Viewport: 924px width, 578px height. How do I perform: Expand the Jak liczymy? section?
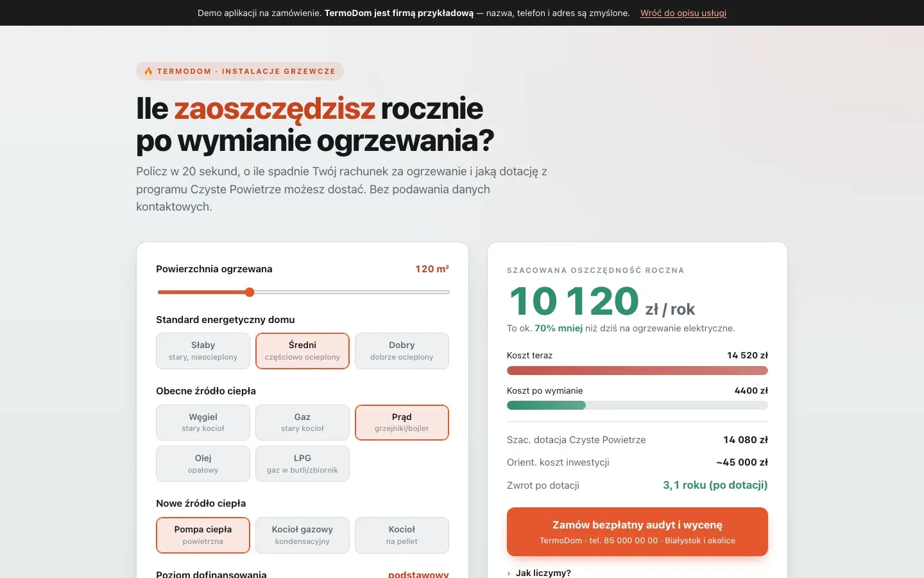point(543,573)
